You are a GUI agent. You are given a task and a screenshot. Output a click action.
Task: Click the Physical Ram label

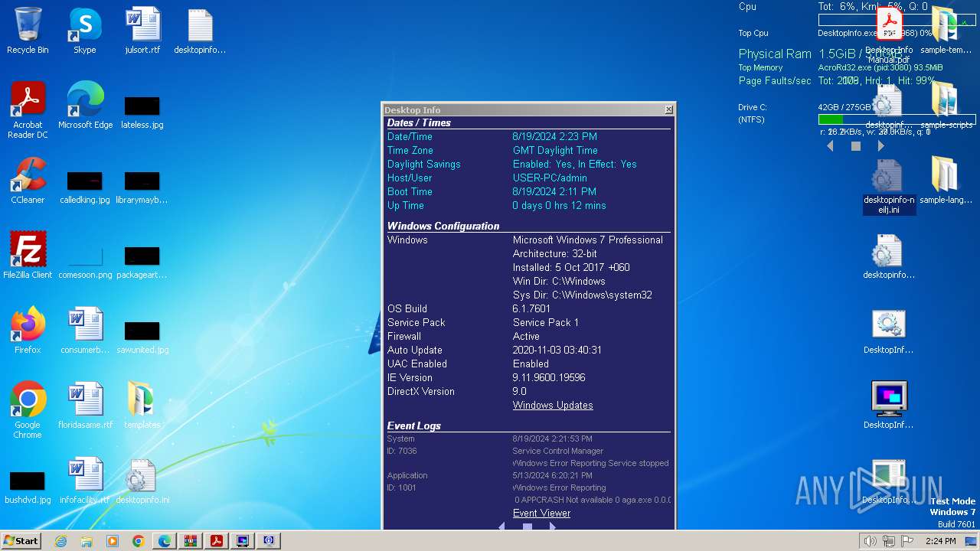point(775,54)
